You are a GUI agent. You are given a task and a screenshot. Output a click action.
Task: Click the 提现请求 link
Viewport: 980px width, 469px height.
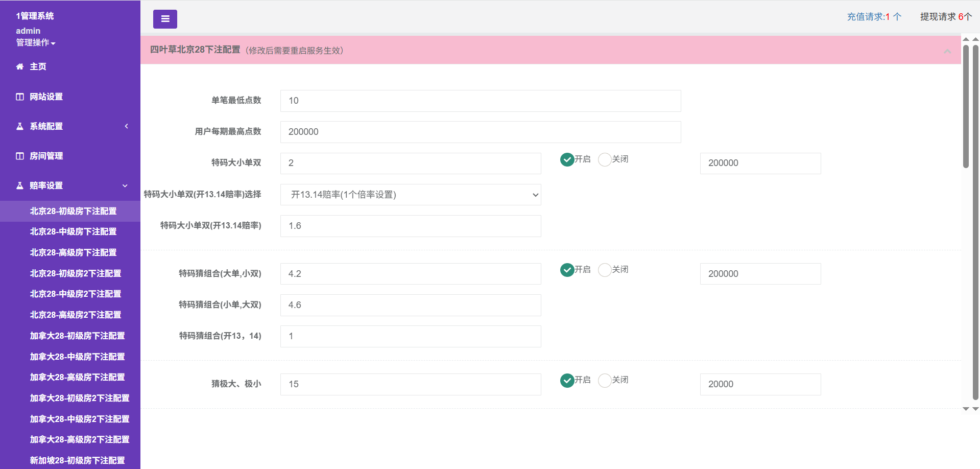[945, 17]
